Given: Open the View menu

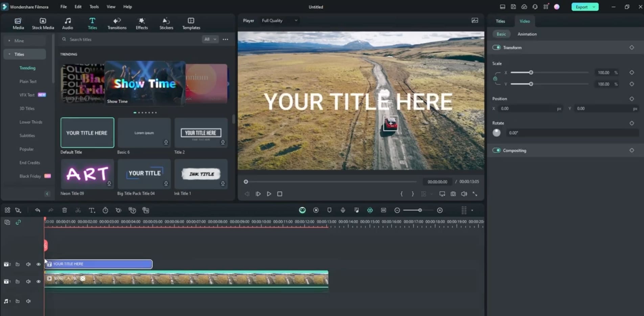Looking at the screenshot, I should click(x=111, y=7).
